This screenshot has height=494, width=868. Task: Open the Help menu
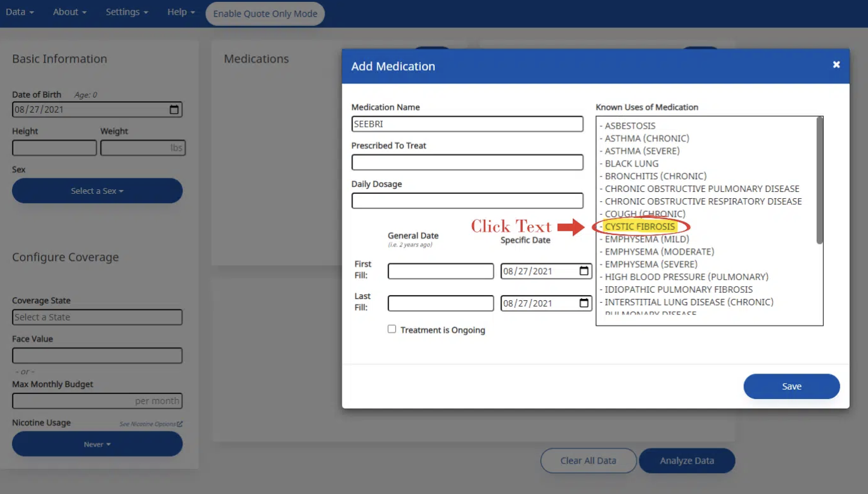(181, 12)
